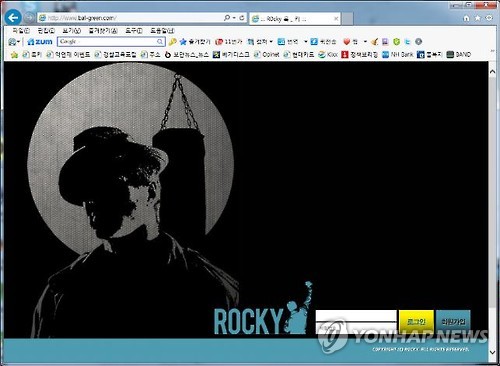Screen dimensions: 500x366
Task: Click the login ID input field
Action: (356, 316)
